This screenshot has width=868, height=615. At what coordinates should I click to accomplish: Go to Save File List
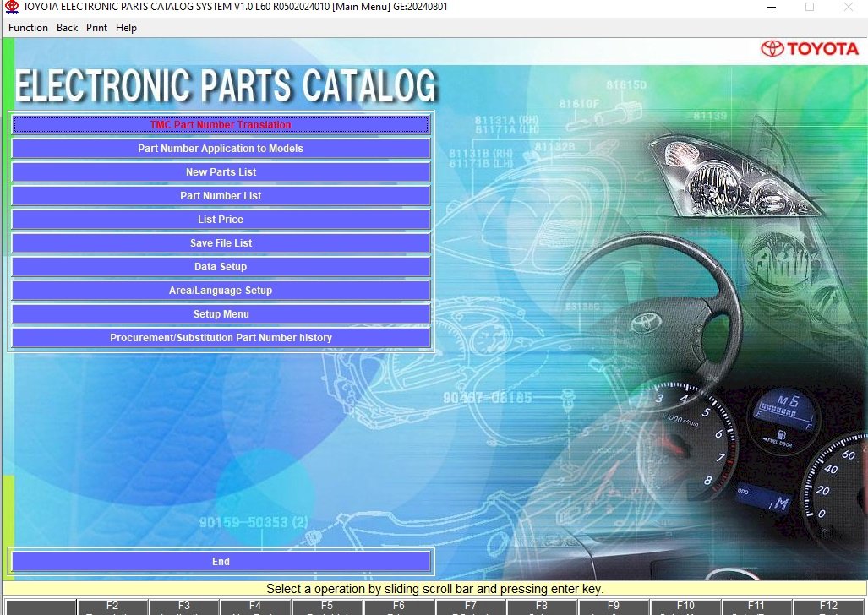[221, 243]
